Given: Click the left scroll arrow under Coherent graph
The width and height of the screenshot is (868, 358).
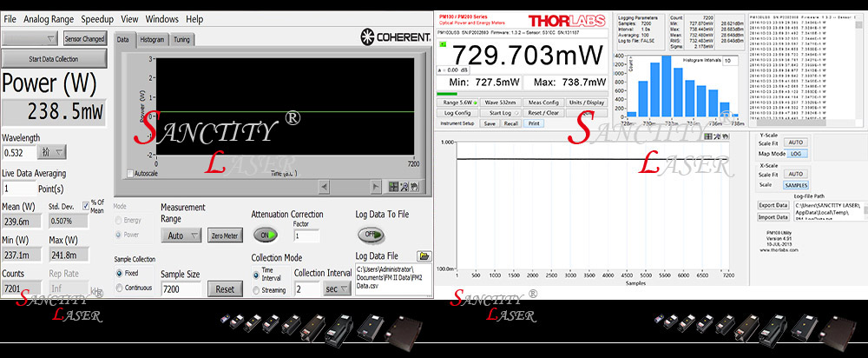Looking at the screenshot, I should 325,188.
